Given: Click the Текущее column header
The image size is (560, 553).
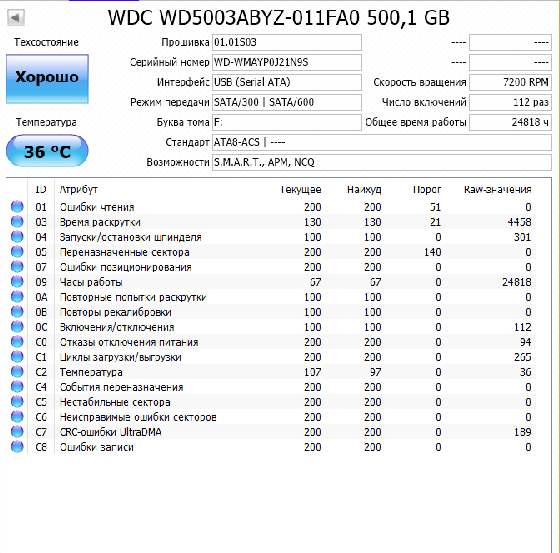Looking at the screenshot, I should [301, 190].
